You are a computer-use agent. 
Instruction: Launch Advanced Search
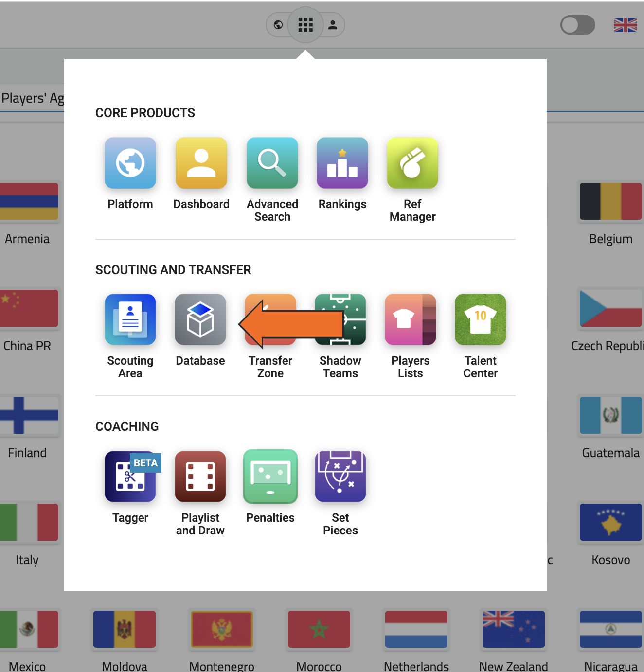[x=272, y=163]
